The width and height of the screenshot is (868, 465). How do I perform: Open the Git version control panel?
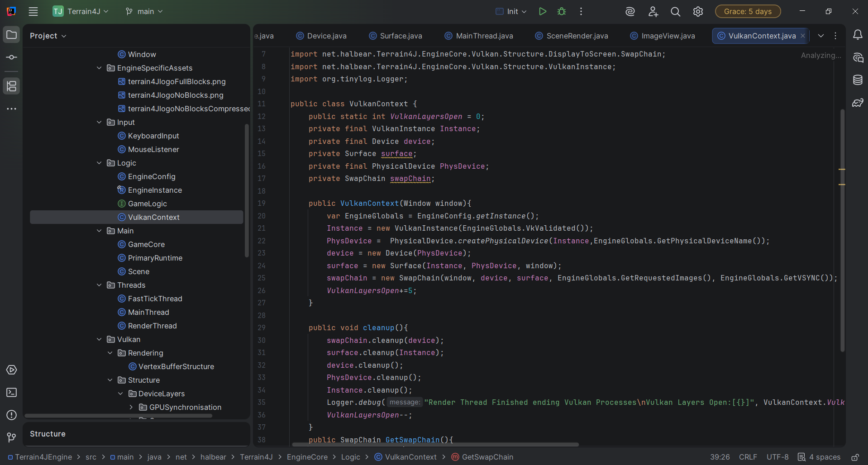tap(12, 437)
